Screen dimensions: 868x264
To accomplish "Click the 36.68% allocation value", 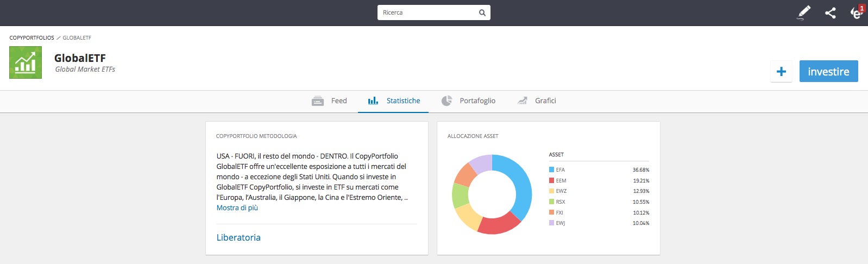I will tap(641, 170).
